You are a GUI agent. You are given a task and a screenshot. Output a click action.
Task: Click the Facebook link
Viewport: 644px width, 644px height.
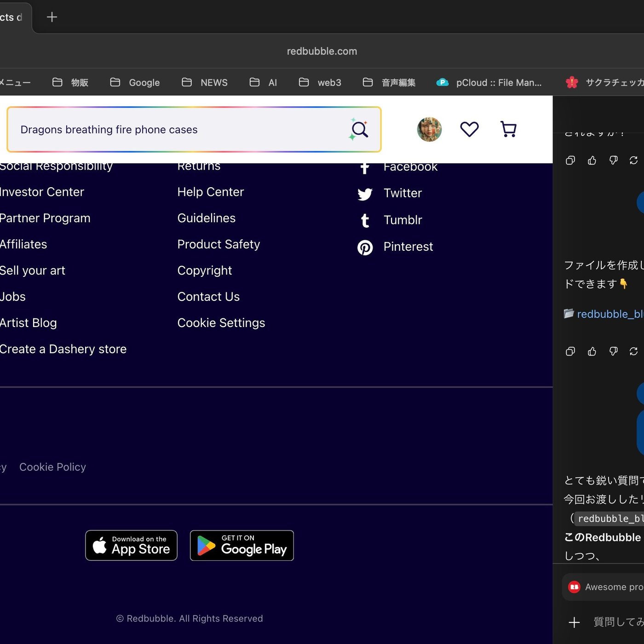pyautogui.click(x=410, y=167)
